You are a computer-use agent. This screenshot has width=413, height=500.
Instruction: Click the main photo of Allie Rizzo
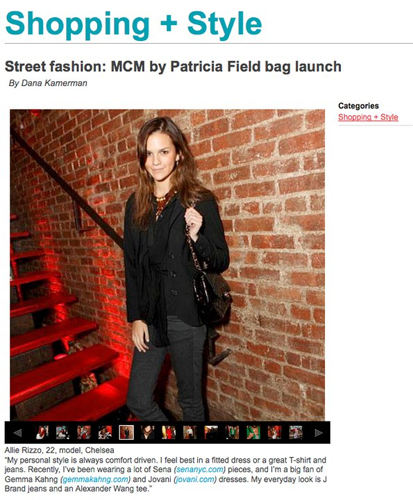pyautogui.click(x=167, y=265)
